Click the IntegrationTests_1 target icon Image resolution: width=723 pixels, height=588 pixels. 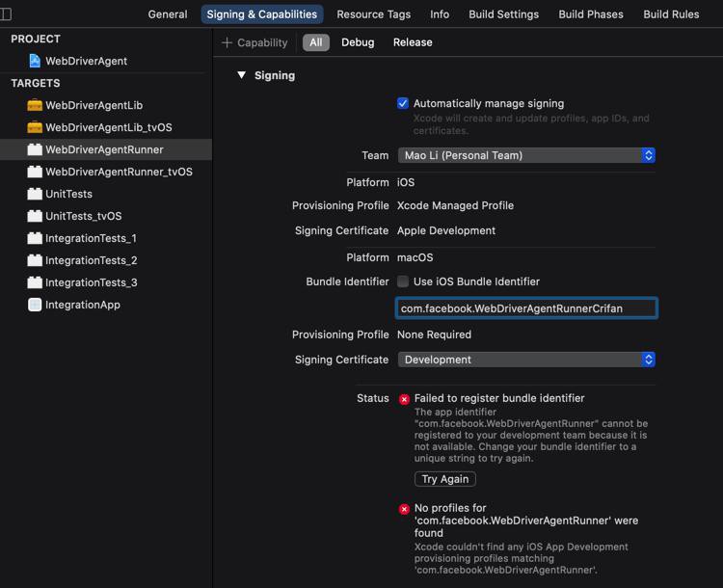(x=35, y=238)
